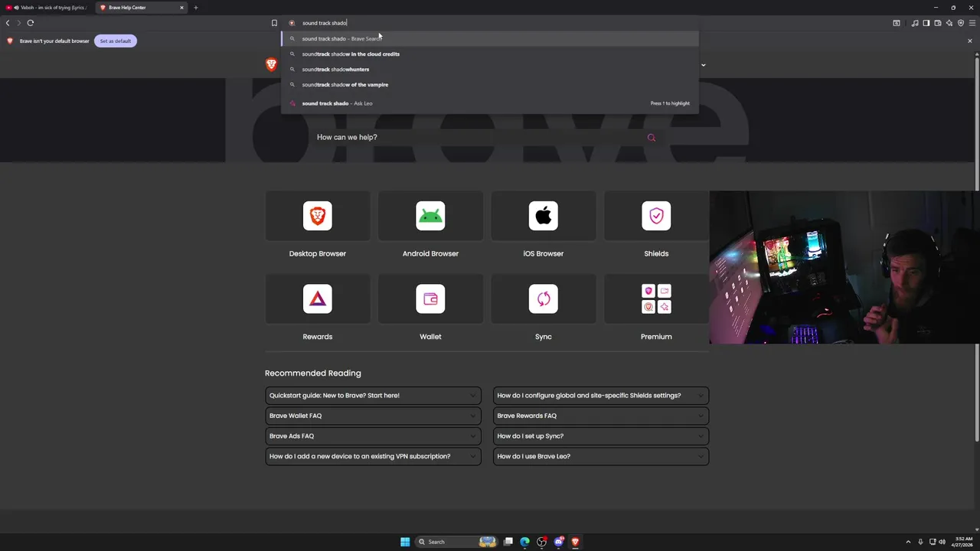Image resolution: width=980 pixels, height=551 pixels.
Task: Click the 'Recommended Reading' heading
Action: tap(313, 373)
